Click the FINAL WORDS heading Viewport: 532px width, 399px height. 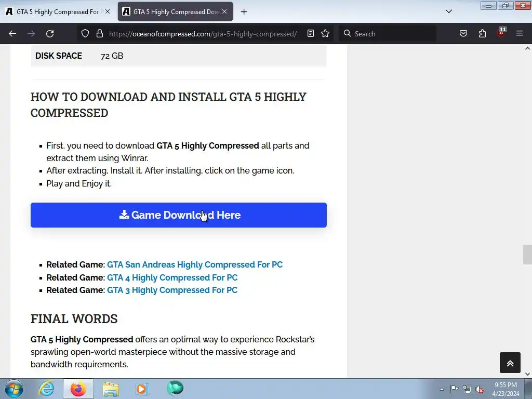[74, 319]
